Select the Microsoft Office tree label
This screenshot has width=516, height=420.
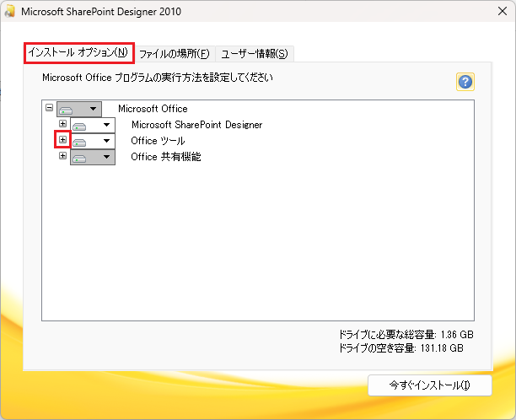153,109
